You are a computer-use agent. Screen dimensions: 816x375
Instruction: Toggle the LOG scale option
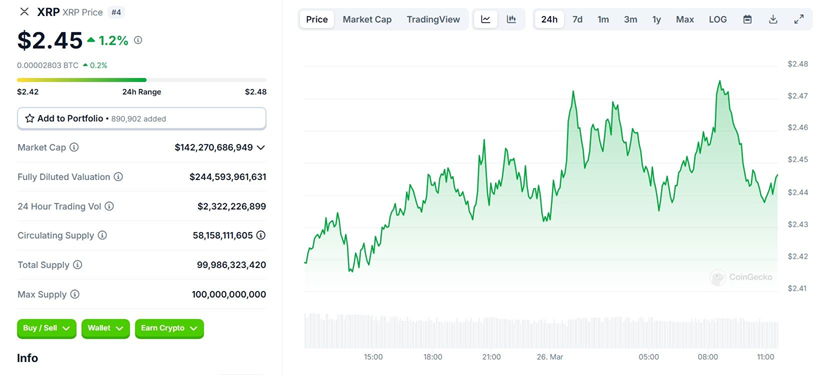(718, 20)
